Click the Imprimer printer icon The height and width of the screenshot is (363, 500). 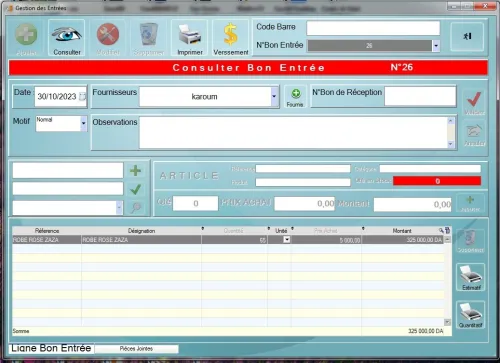point(189,35)
